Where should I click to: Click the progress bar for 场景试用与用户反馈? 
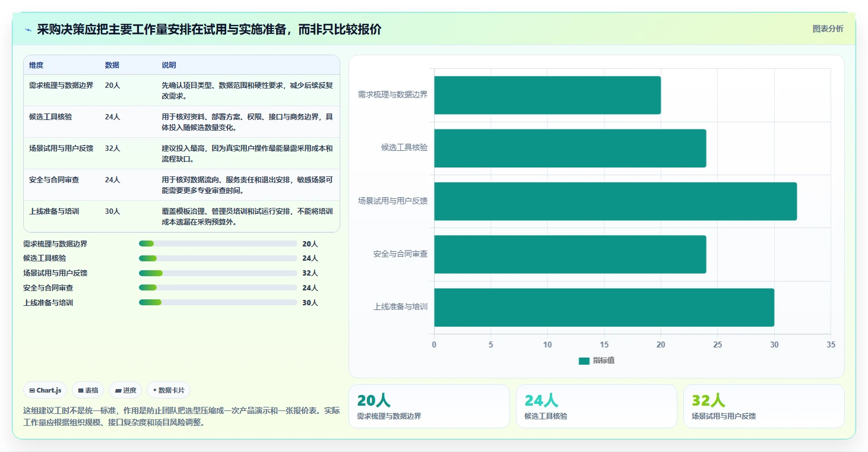click(218, 273)
